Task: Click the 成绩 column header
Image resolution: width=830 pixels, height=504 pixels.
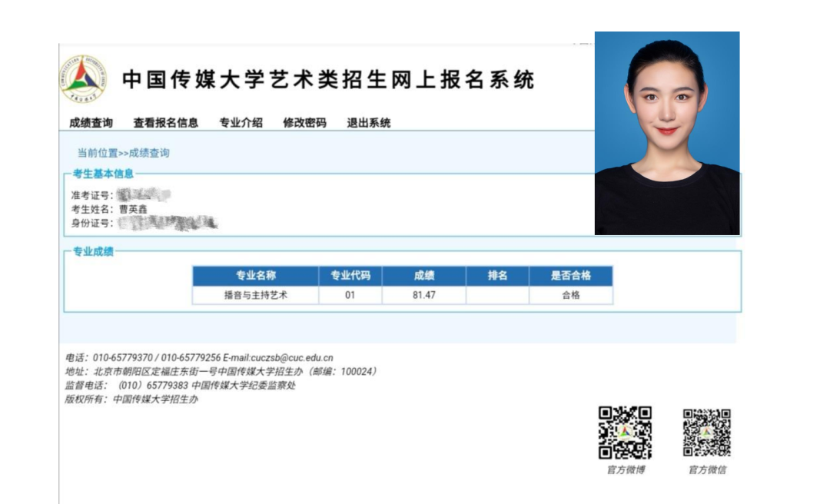Action: (424, 275)
